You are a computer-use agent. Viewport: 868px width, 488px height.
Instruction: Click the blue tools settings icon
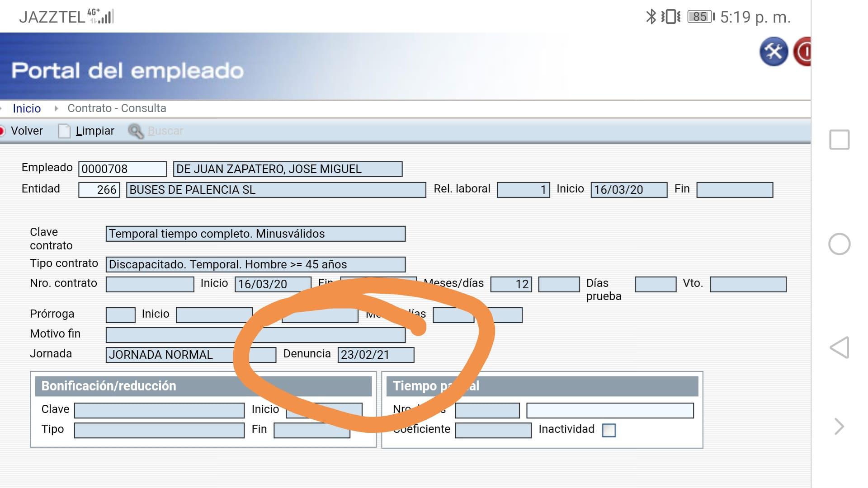(x=773, y=52)
